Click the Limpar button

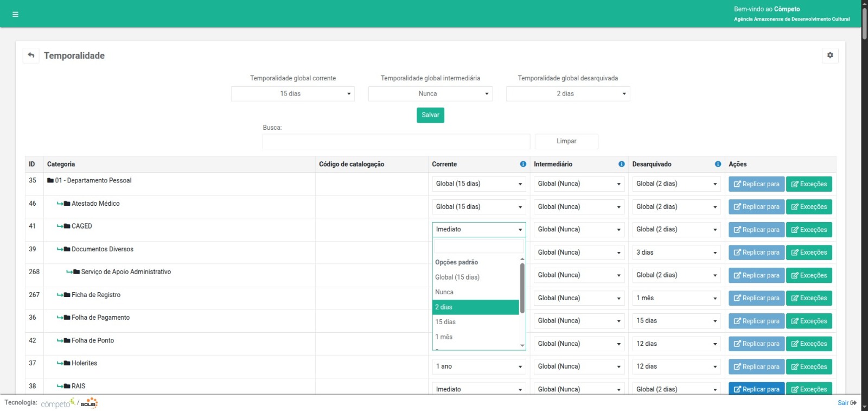(x=566, y=141)
